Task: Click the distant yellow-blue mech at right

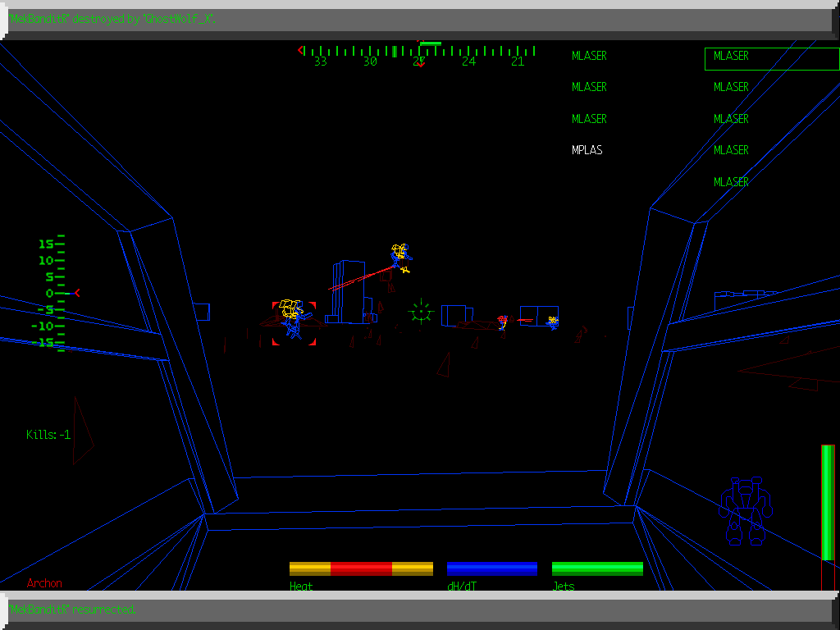Action: click(x=553, y=322)
